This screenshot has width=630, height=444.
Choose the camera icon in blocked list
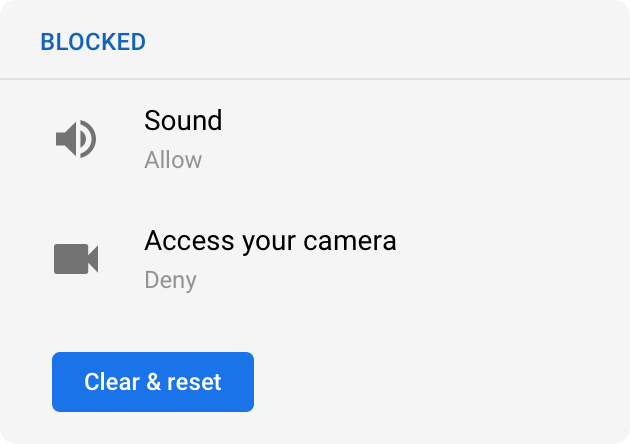point(76,259)
